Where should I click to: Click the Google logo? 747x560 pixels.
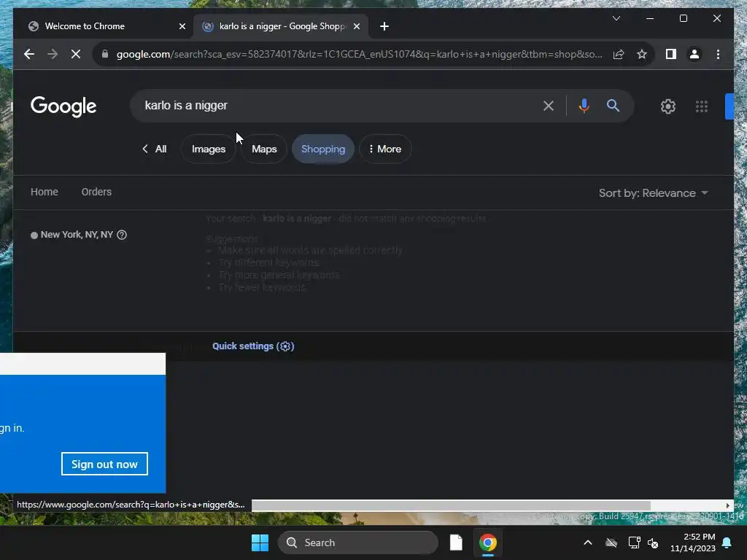[63, 106]
